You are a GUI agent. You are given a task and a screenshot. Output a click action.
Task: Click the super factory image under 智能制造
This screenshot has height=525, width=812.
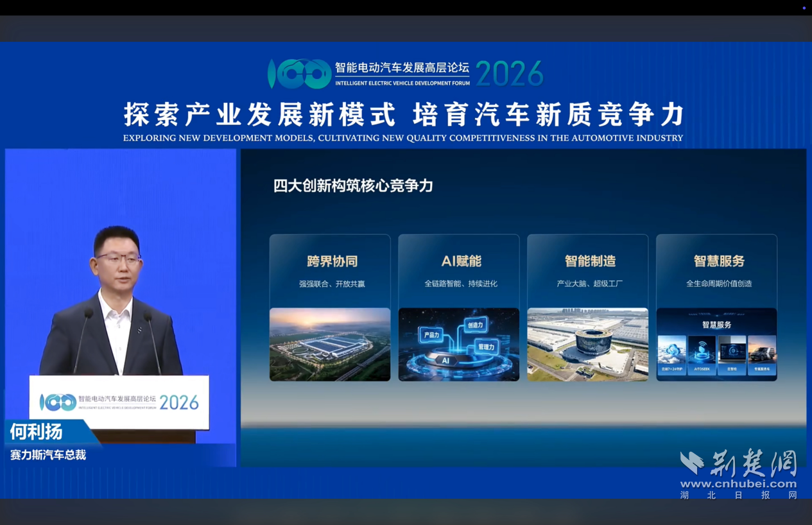coord(587,345)
